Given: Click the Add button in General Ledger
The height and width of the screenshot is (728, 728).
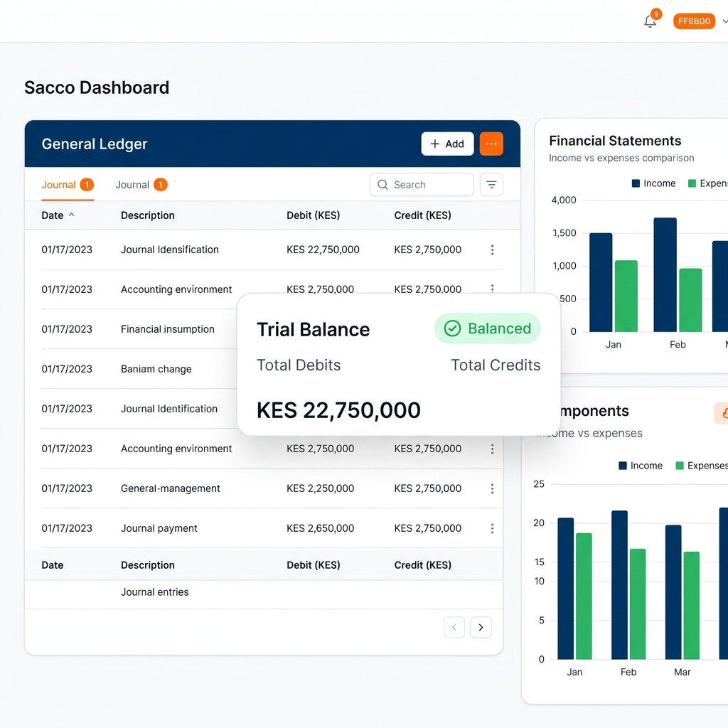Looking at the screenshot, I should (447, 144).
